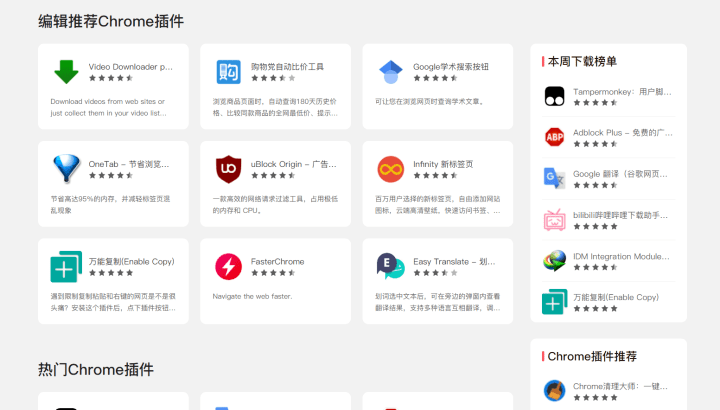The image size is (720, 410).
Task: Open the Google学术搜索按钮 title
Action: (x=450, y=67)
